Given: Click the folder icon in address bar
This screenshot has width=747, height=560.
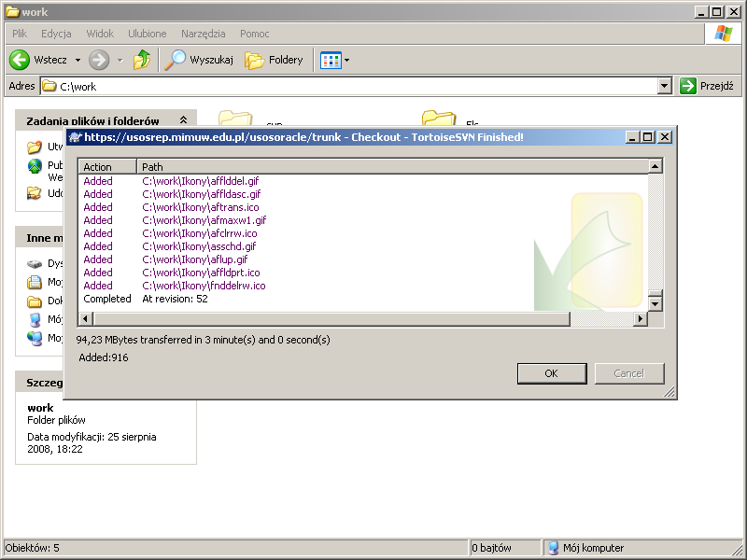Looking at the screenshot, I should click(x=49, y=86).
